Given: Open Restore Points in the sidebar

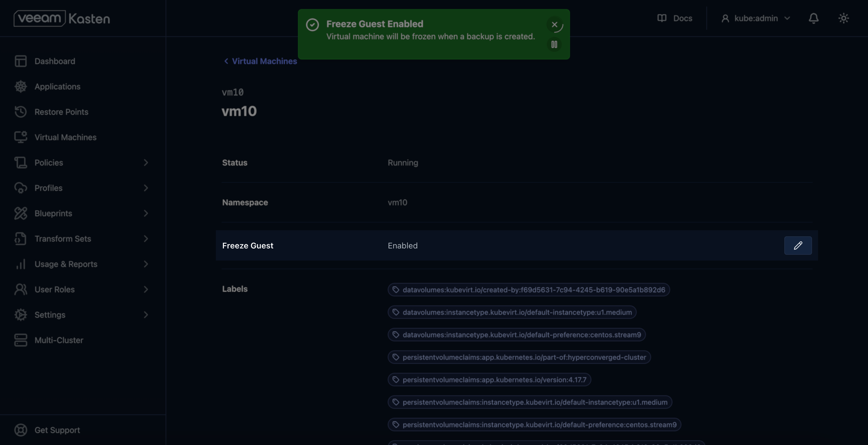Looking at the screenshot, I should pyautogui.click(x=62, y=112).
